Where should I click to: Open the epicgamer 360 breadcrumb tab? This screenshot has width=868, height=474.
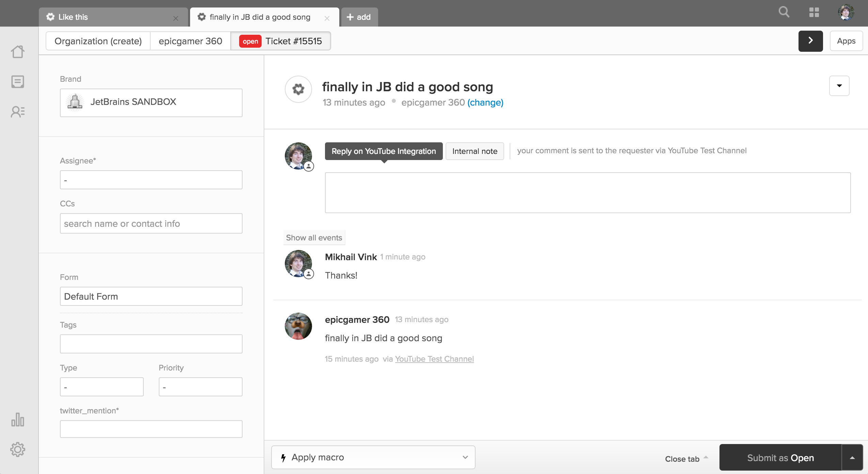click(x=190, y=41)
